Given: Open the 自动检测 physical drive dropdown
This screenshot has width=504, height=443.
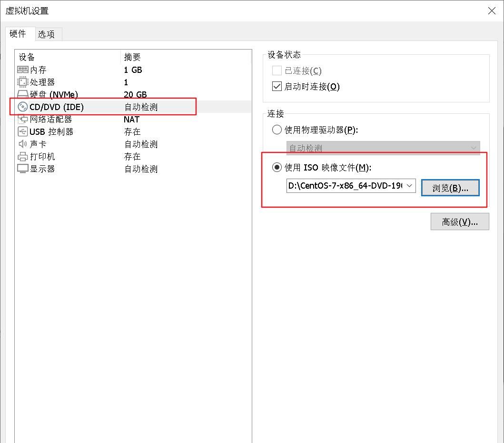Looking at the screenshot, I should click(474, 148).
